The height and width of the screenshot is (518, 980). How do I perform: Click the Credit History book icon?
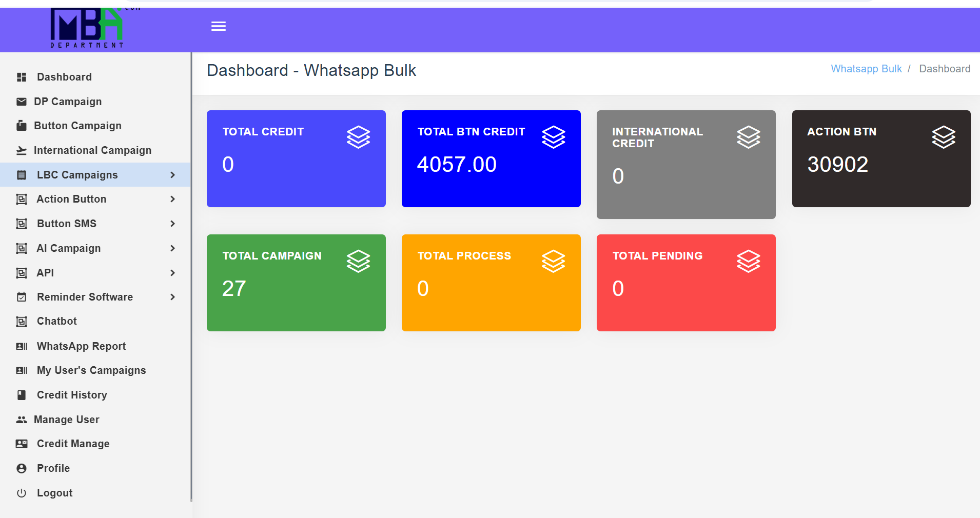[x=22, y=395]
